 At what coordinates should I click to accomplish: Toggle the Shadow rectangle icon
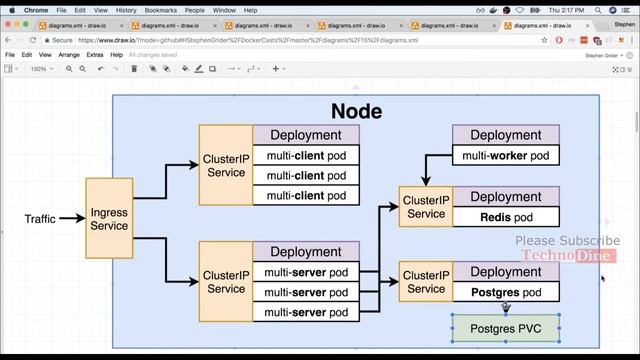click(x=213, y=69)
